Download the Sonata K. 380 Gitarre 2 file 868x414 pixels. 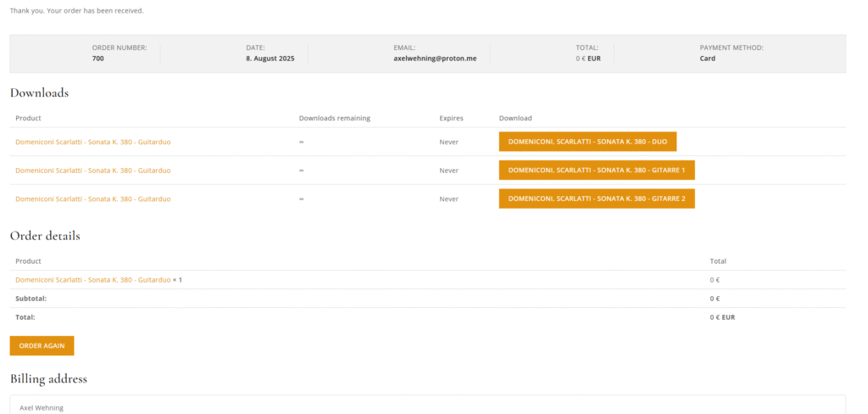597,199
